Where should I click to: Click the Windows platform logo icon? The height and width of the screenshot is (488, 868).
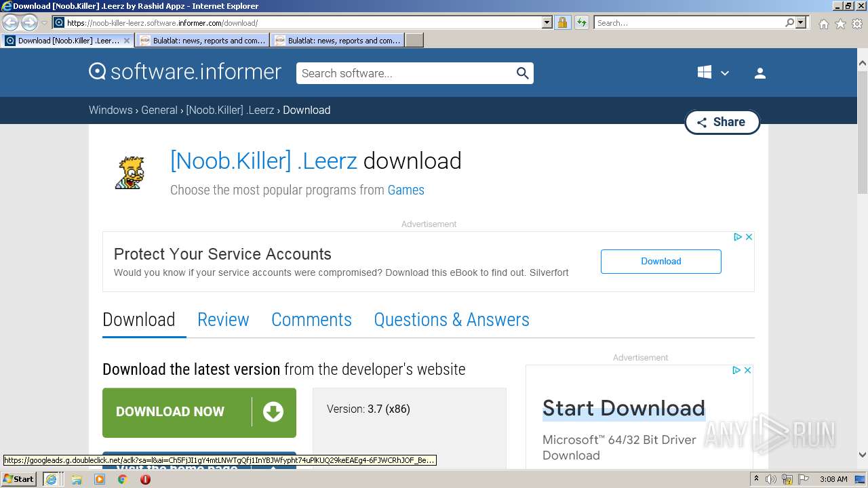pos(705,73)
